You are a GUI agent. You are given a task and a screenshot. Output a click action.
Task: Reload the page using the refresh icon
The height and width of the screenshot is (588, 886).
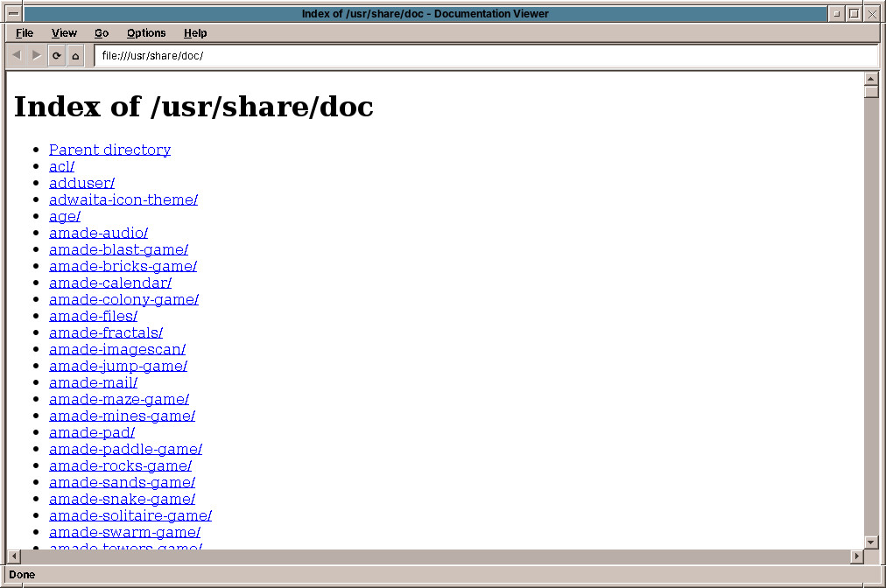coord(57,55)
